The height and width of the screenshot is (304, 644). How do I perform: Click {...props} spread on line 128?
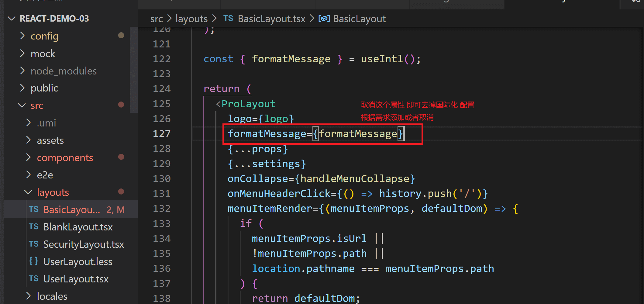tap(257, 149)
